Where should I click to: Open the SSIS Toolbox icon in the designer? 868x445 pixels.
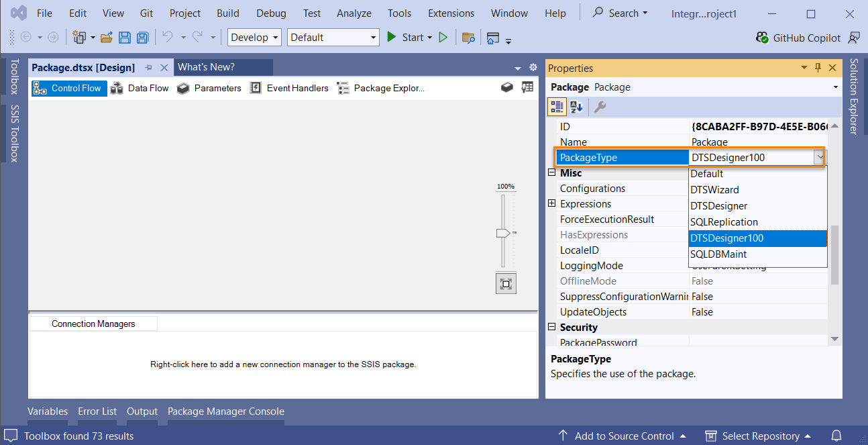[508, 88]
